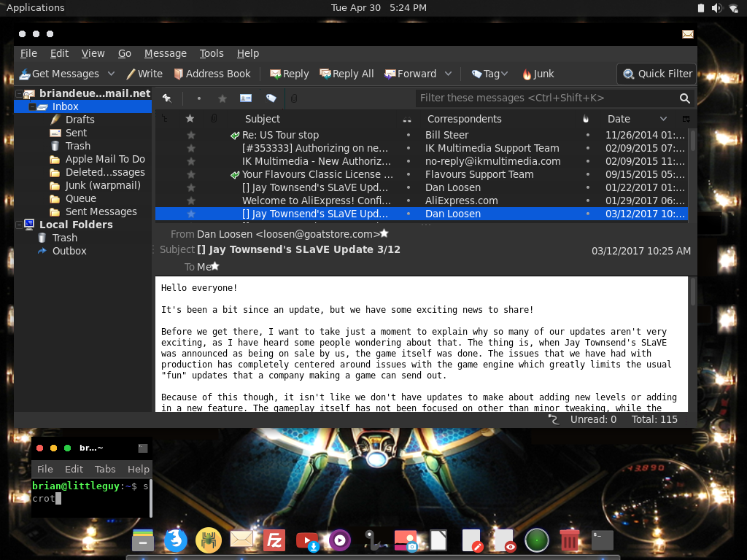Collapse the briandeue...mail.net account tree
The width and height of the screenshot is (747, 560).
(19, 93)
